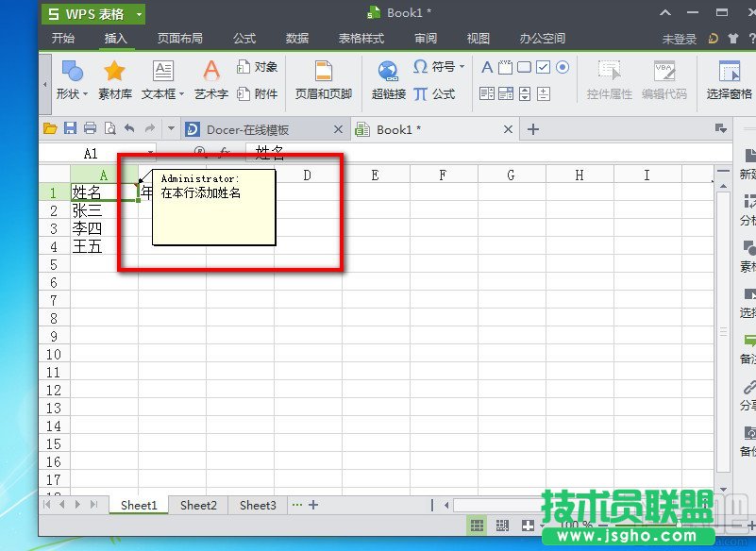
Task: Insert an attachment using the 附件 icon
Action: tap(260, 92)
